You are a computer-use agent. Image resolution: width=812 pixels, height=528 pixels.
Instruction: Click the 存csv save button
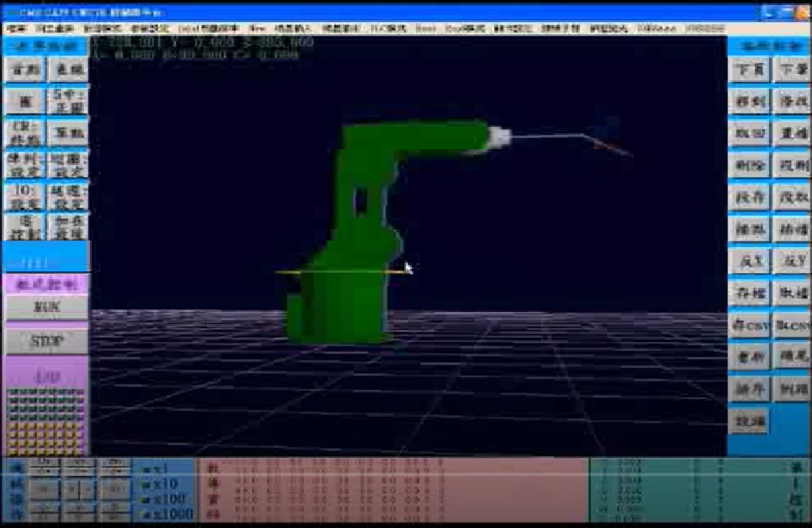click(x=749, y=326)
